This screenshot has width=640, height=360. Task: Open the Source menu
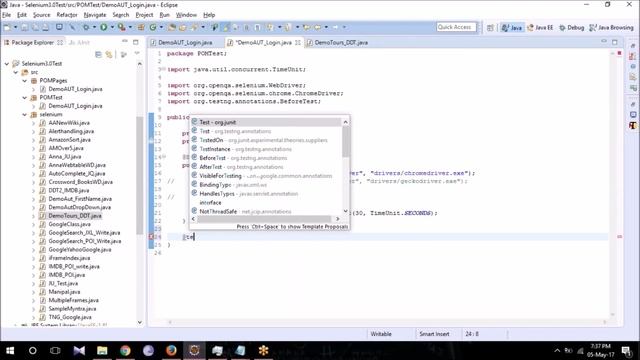(42, 15)
